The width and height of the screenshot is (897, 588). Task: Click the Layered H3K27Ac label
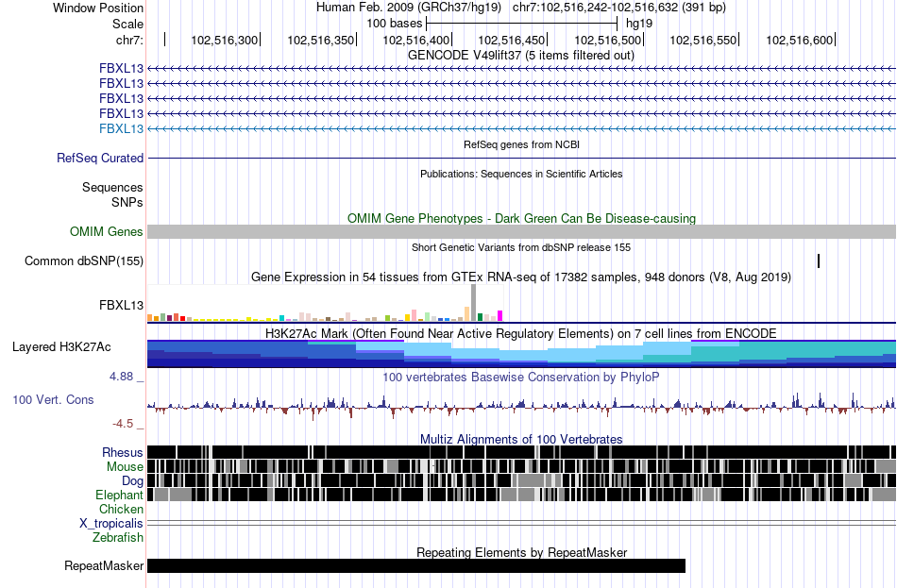coord(61,347)
